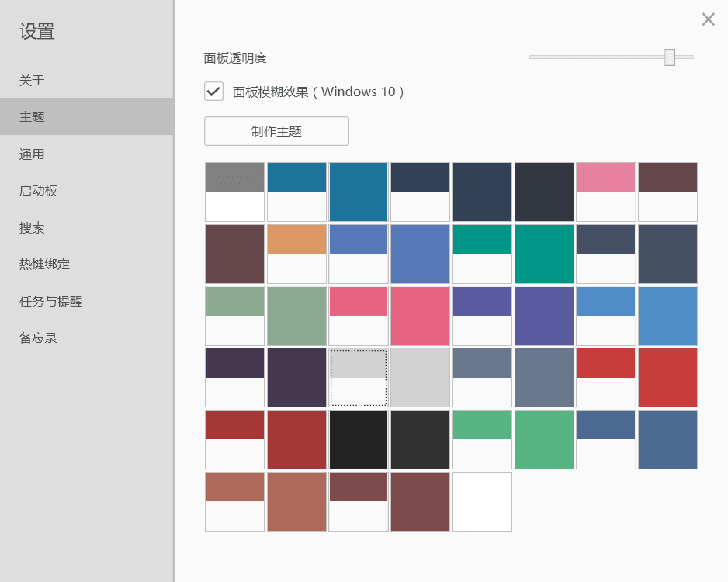Open 热键绑定 settings
Screen dimensions: 728x582
pos(44,265)
